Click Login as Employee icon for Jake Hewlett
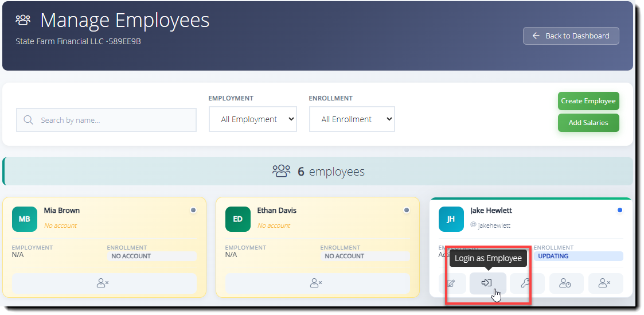Viewport: 644px width, 315px height. point(488,283)
